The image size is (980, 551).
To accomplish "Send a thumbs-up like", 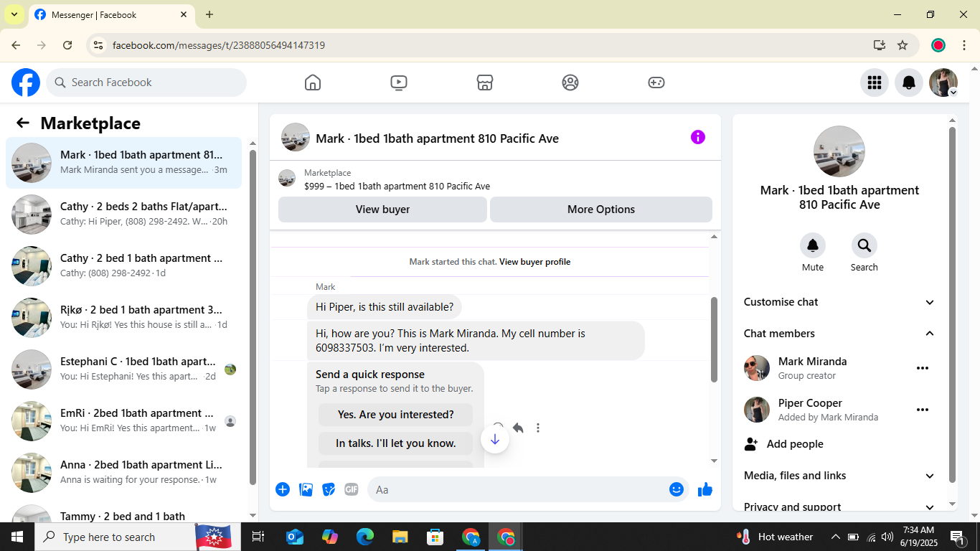I will click(x=705, y=489).
